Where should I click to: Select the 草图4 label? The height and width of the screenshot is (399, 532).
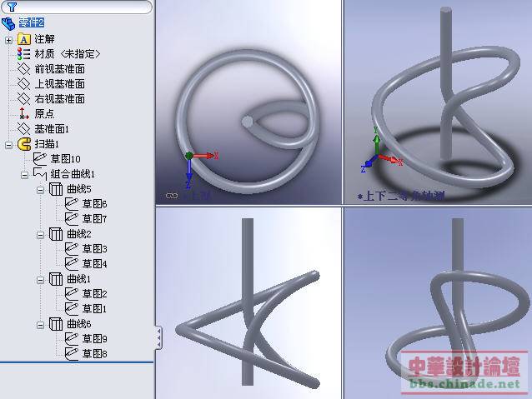(95, 264)
